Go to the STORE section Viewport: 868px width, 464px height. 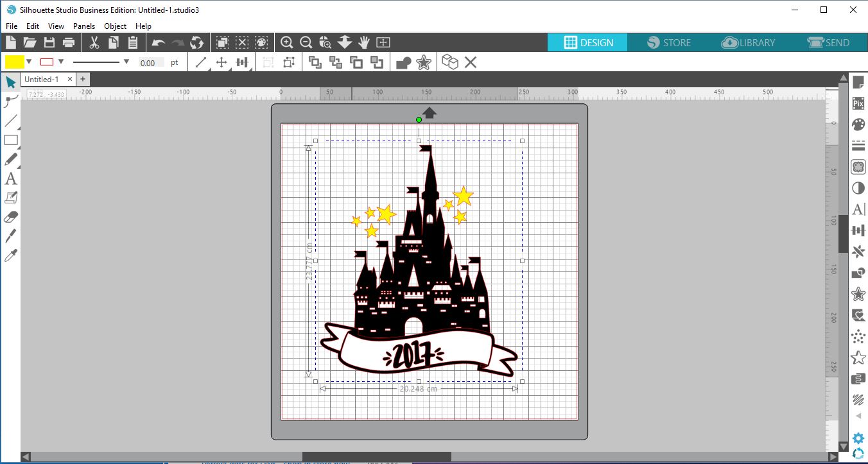click(x=669, y=42)
